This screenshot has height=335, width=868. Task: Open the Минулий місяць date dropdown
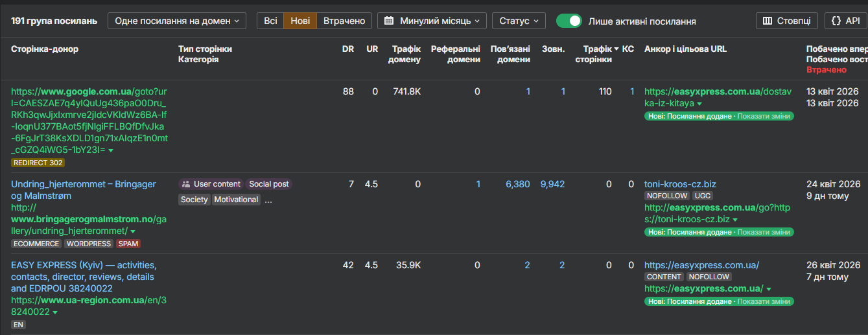pos(432,21)
